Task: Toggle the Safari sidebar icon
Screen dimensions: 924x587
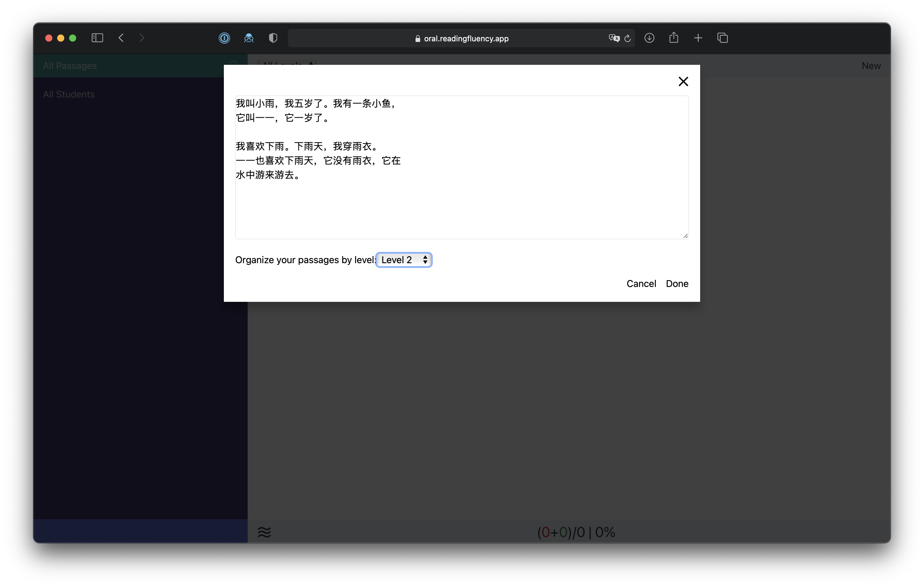Action: coord(97,38)
